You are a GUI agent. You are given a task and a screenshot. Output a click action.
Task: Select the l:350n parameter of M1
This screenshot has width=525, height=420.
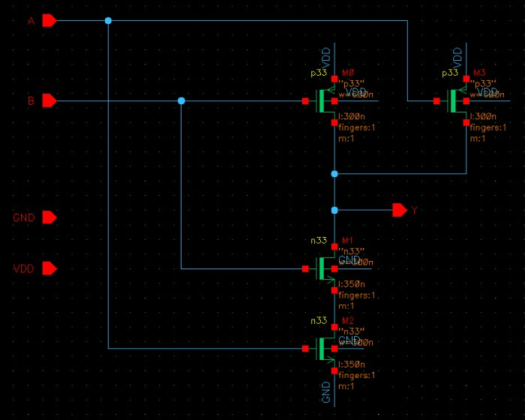(352, 285)
